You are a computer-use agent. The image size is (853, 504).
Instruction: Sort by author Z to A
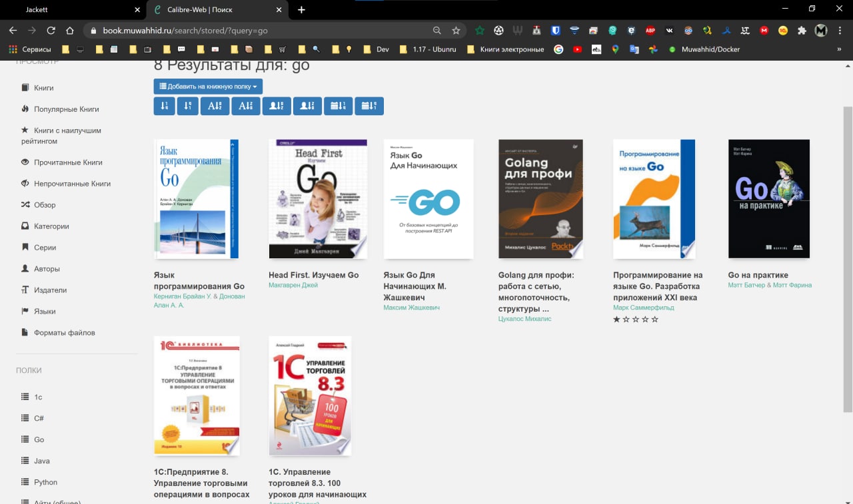point(307,106)
